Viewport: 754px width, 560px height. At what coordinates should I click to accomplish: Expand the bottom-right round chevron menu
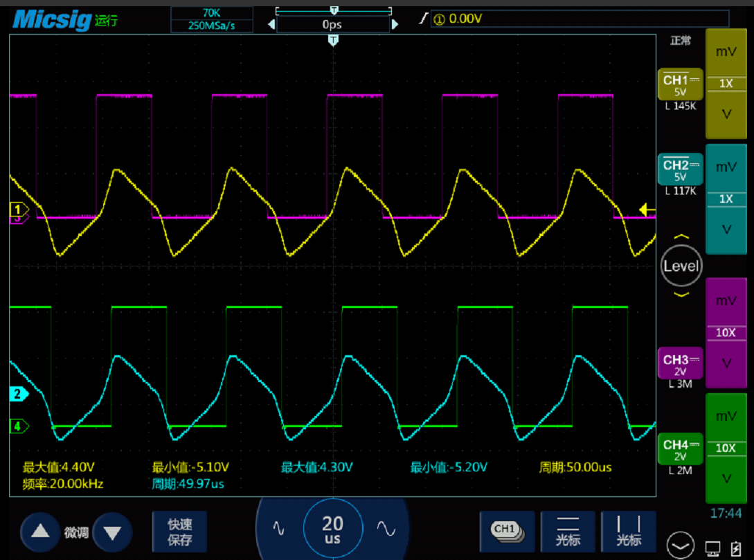tap(681, 545)
